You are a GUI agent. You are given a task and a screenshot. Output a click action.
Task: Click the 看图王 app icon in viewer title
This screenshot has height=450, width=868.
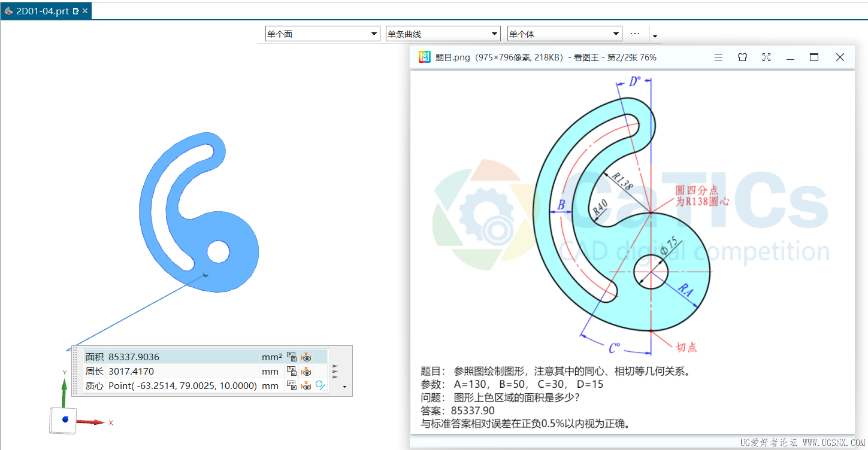point(425,57)
